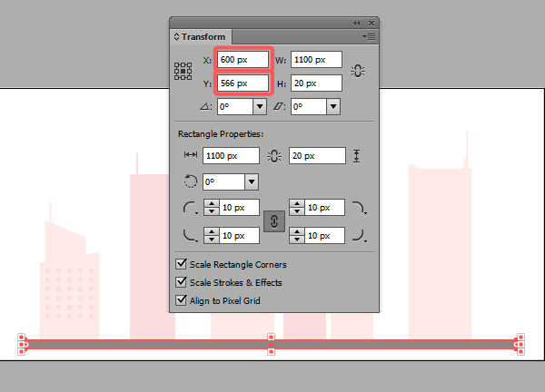Viewport: 545px width, 392px height.
Task: Click top-right corner radius value field
Action: [324, 208]
